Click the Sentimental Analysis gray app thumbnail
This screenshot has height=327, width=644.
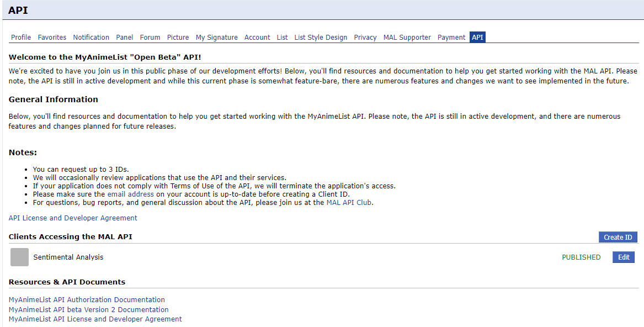[19, 257]
